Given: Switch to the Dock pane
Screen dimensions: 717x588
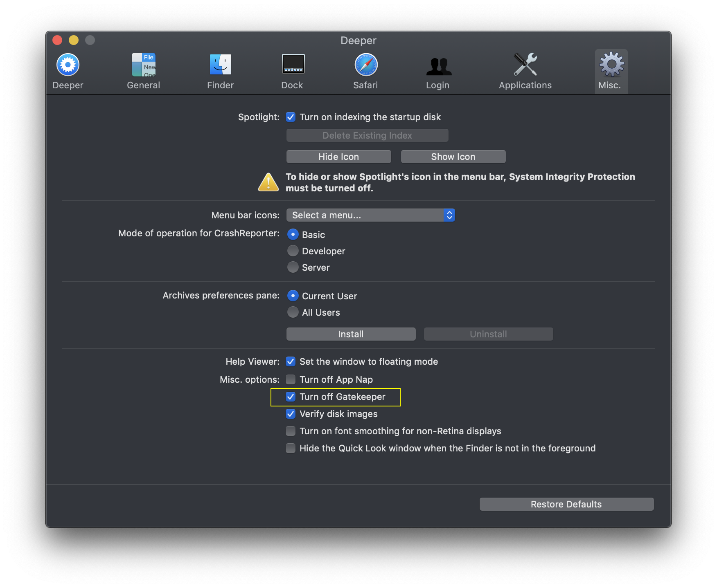Looking at the screenshot, I should pyautogui.click(x=292, y=70).
